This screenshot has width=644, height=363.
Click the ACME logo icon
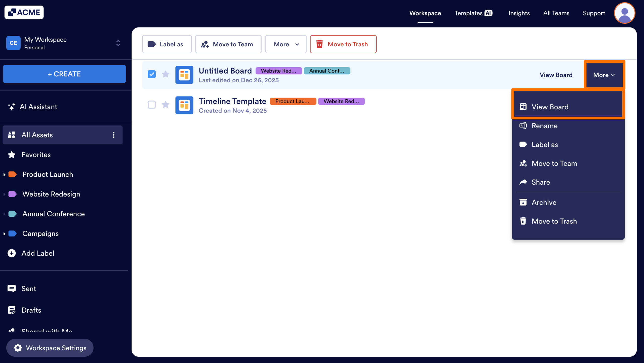[12, 12]
